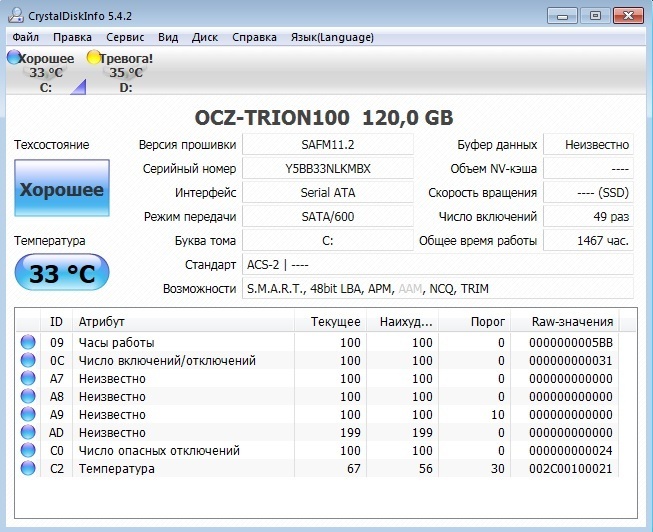The width and height of the screenshot is (653, 532).
Task: Click status orb for attribute C0 row
Action: coord(28,451)
